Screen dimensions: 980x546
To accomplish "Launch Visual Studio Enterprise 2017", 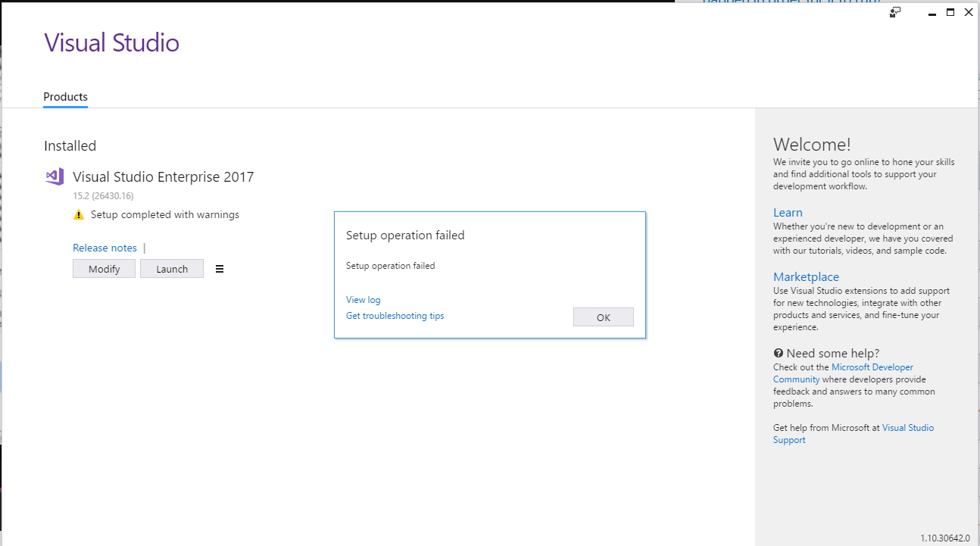I will point(172,268).
